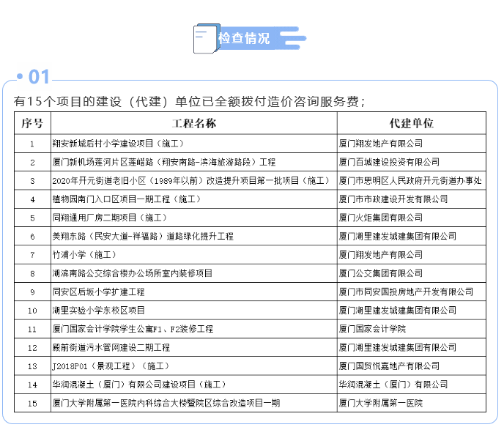Select 湖滨南路公交综合楼办公场所室内装修项目 cell
This screenshot has height=430, width=504.
[x=194, y=273]
